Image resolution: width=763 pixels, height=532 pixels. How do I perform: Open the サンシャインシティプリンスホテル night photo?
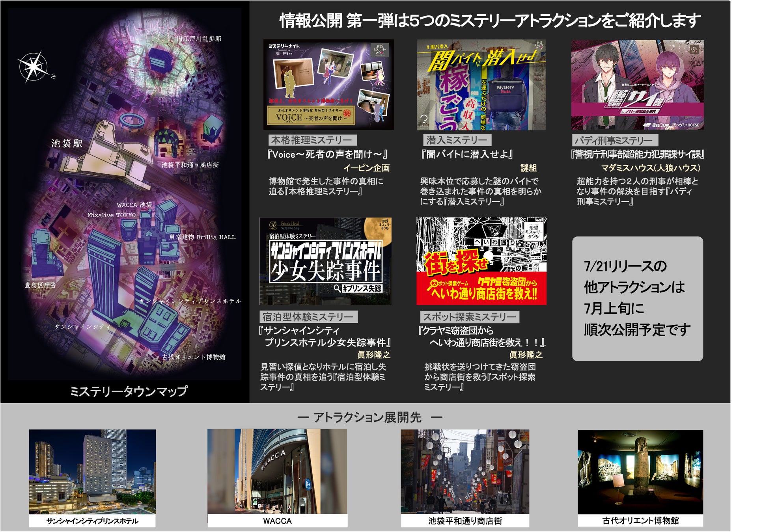[x=92, y=471]
